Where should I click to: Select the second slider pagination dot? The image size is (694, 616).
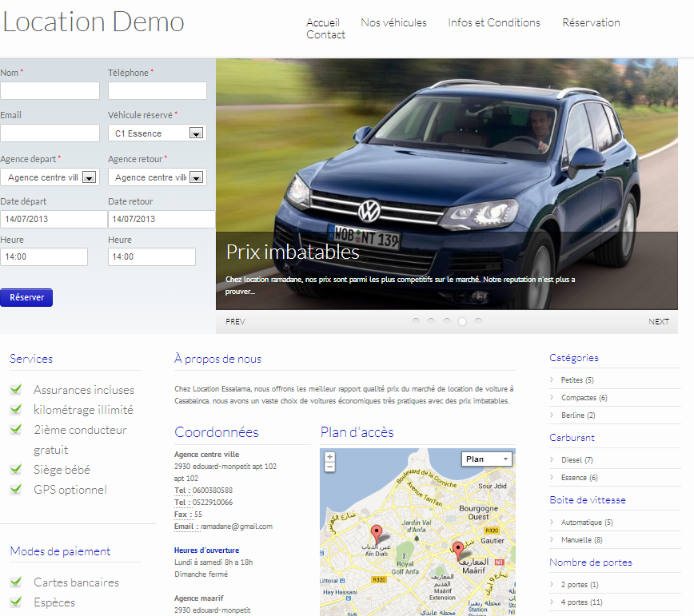click(x=431, y=321)
